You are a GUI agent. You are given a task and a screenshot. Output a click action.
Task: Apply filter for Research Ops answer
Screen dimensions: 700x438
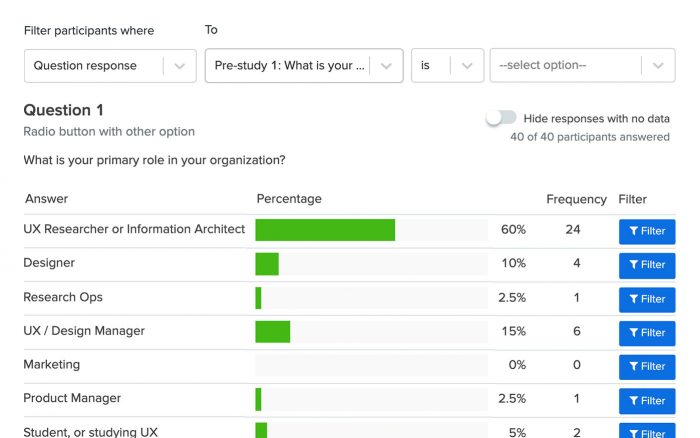646,299
